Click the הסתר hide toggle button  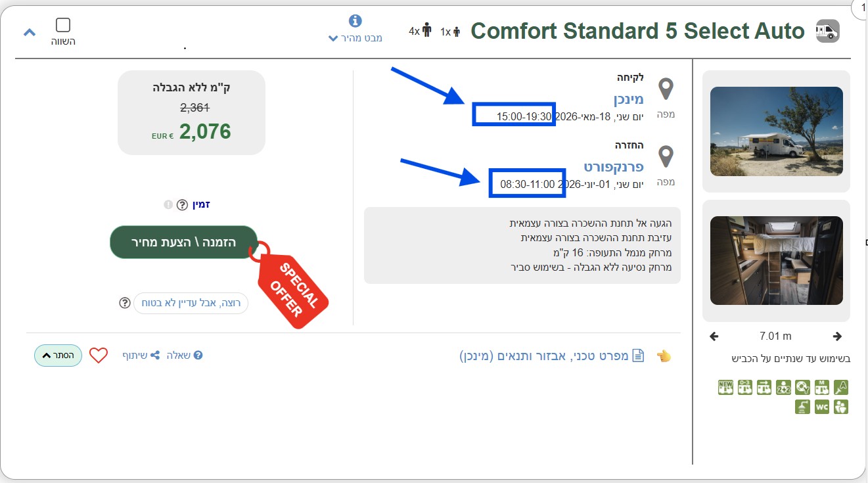pyautogui.click(x=58, y=355)
